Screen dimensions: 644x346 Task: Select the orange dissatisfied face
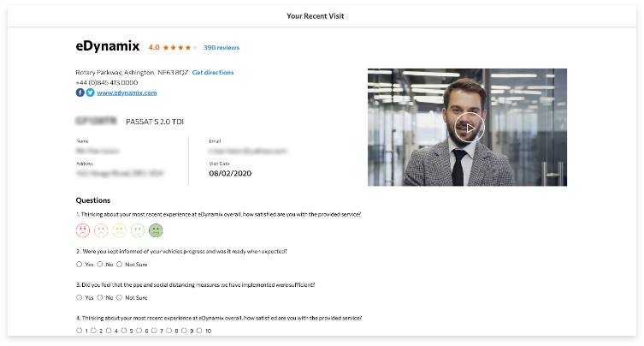coord(101,230)
